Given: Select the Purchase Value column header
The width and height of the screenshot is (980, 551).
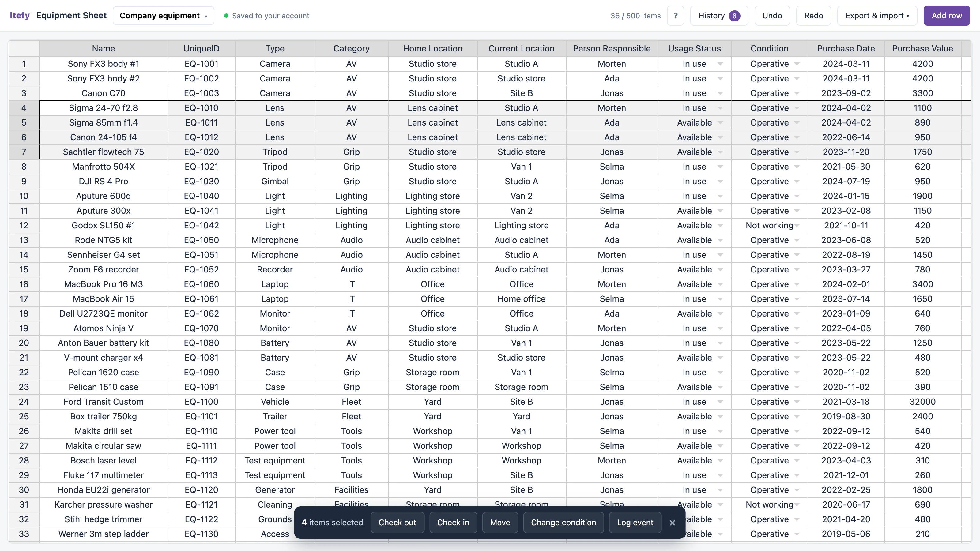Looking at the screenshot, I should tap(922, 49).
